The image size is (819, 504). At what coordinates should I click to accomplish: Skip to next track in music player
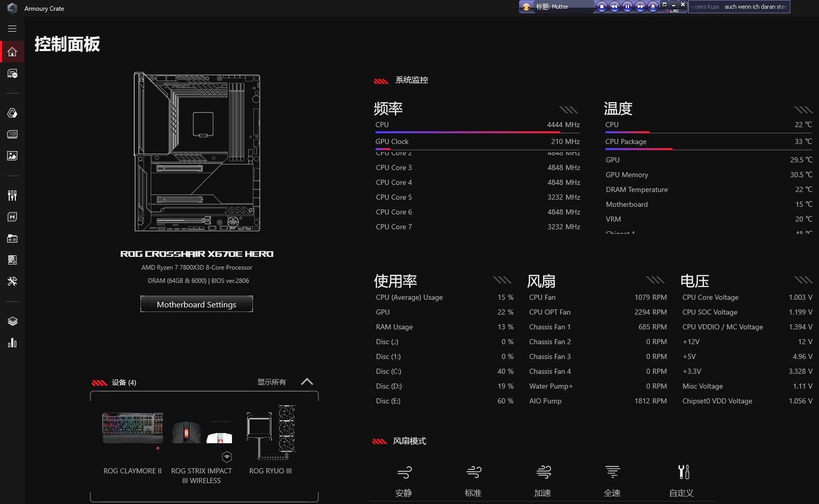(640, 7)
